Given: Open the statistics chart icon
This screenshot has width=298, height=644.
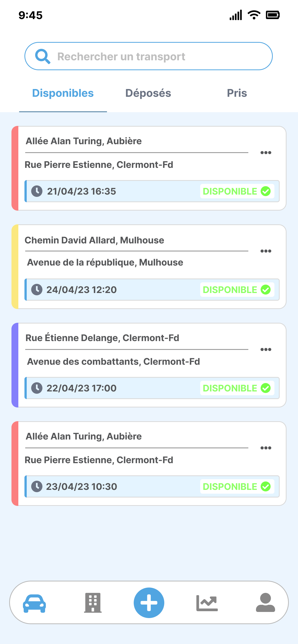Looking at the screenshot, I should [x=207, y=603].
